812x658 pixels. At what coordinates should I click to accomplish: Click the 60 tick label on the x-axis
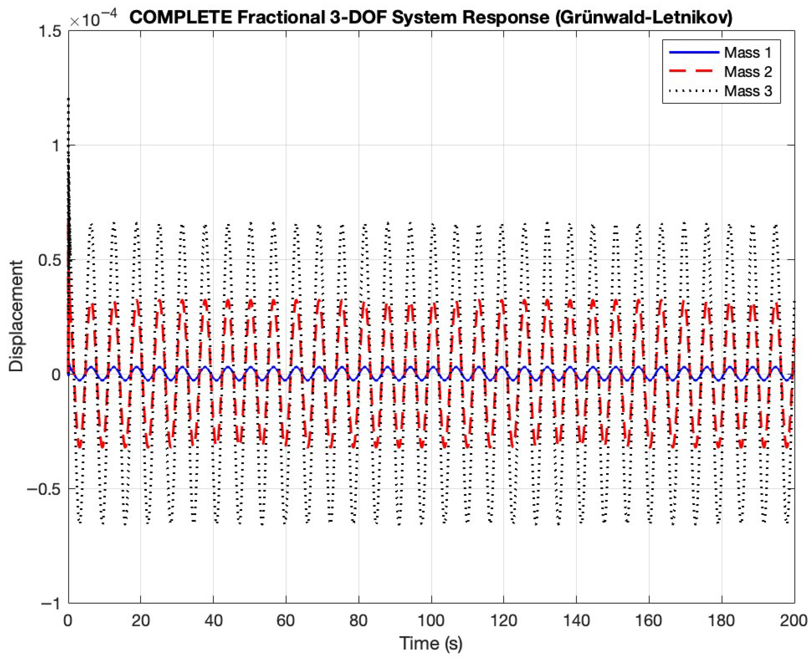[286, 621]
